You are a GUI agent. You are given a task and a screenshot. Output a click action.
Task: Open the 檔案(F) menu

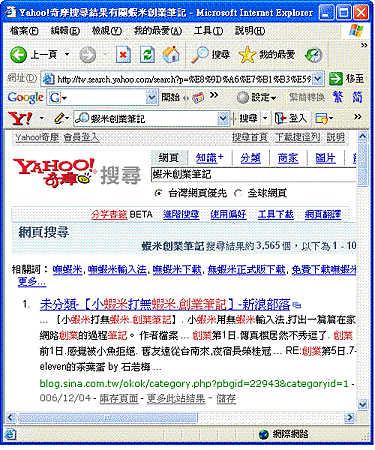(x=24, y=31)
